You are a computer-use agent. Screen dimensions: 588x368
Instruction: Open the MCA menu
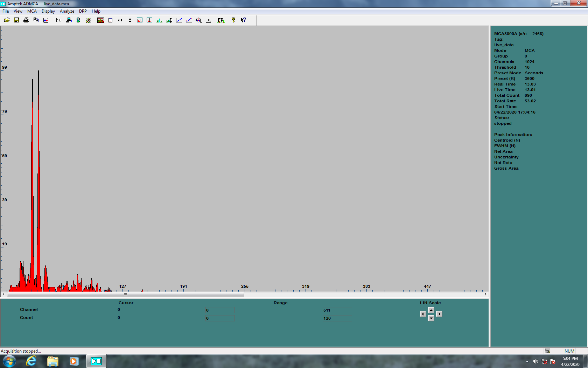[32, 11]
